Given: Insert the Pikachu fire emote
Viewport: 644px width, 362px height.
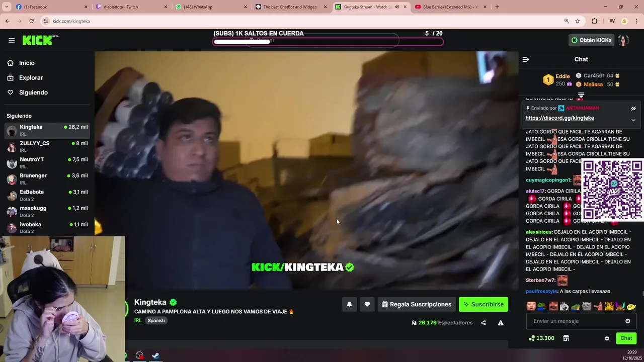Looking at the screenshot, I should (x=609, y=306).
